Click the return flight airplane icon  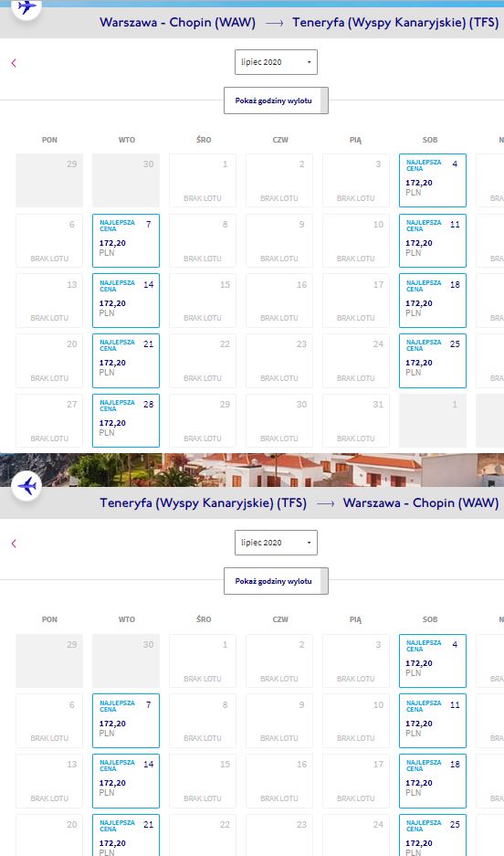26,485
